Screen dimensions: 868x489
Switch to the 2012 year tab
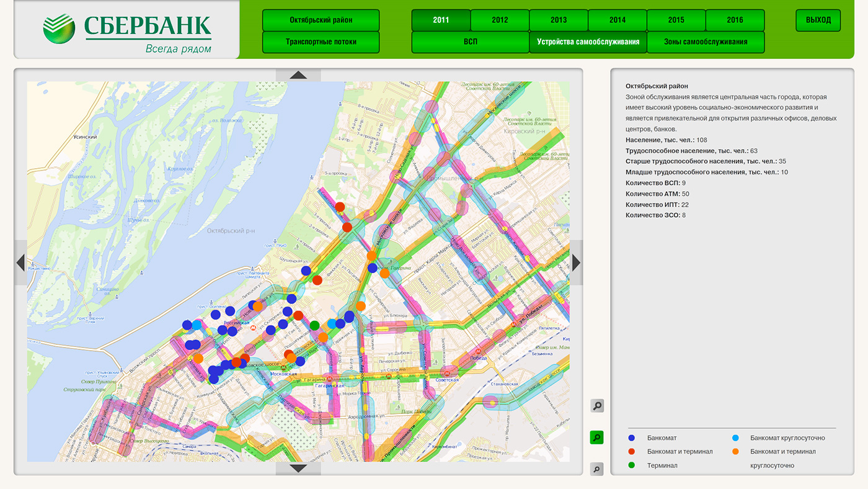tap(500, 20)
